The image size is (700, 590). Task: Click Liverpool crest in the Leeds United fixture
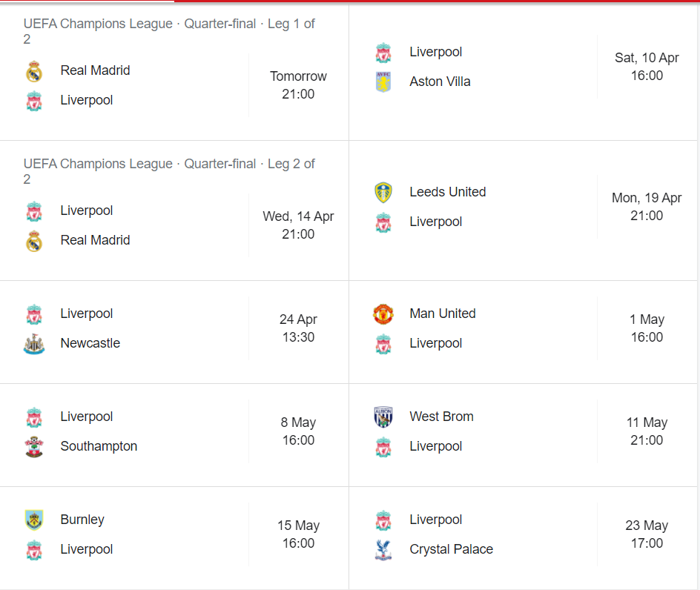[383, 222]
